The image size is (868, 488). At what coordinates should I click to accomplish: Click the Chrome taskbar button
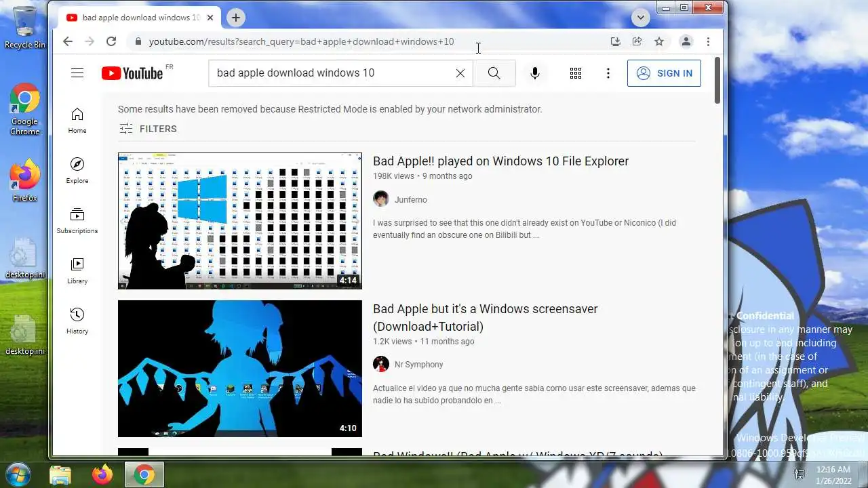pos(144,474)
